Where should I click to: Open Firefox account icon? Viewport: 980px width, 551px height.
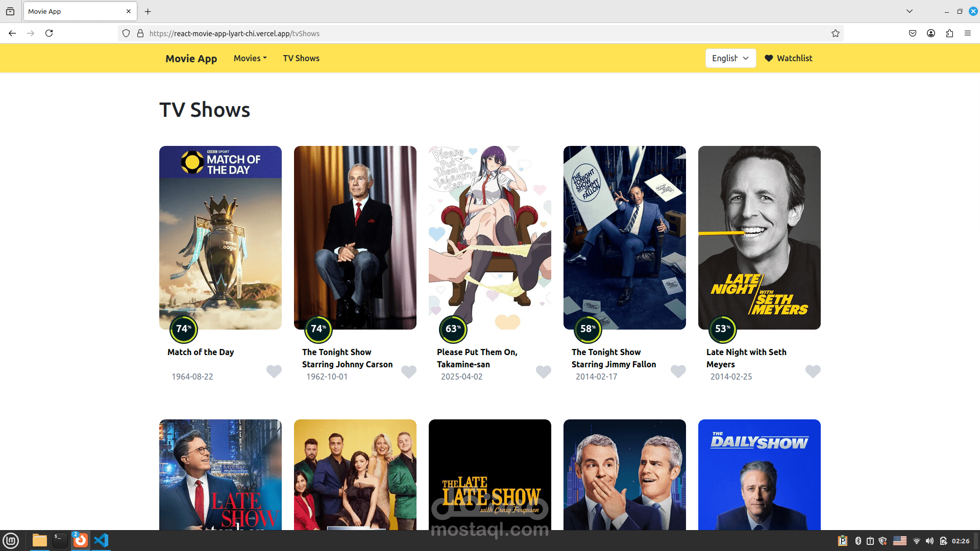tap(930, 34)
